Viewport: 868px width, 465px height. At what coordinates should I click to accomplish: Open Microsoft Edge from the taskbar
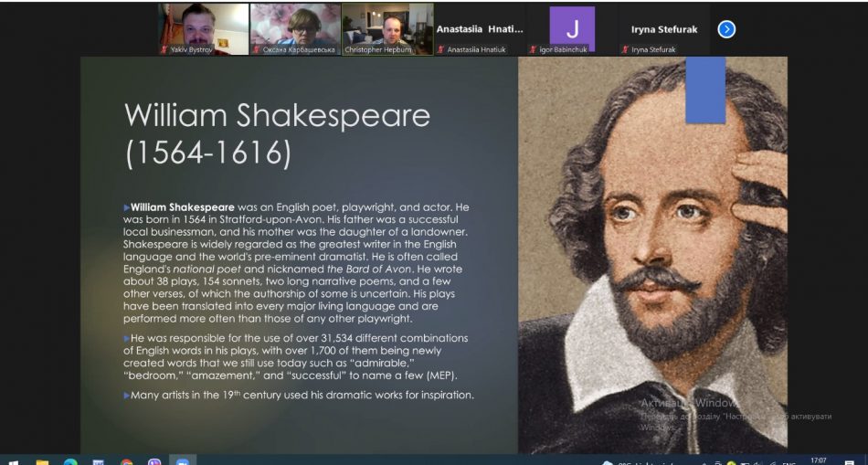pyautogui.click(x=70, y=461)
